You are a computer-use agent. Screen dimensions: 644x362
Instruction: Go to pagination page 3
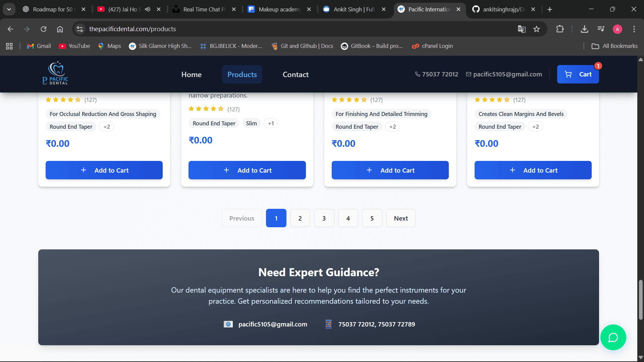pos(324,218)
